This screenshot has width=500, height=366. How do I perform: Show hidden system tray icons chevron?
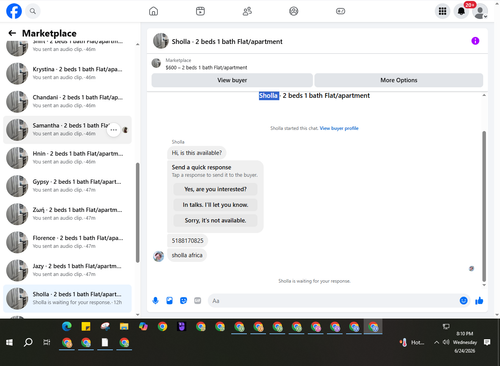click(436, 342)
